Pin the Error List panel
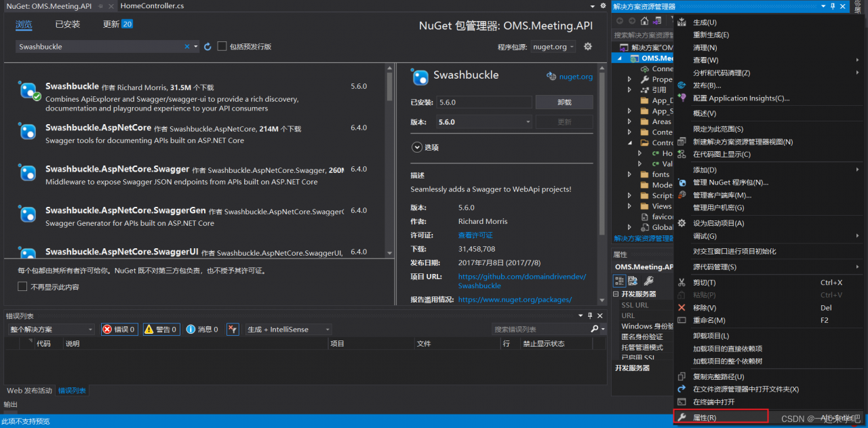The width and height of the screenshot is (868, 428). point(590,316)
